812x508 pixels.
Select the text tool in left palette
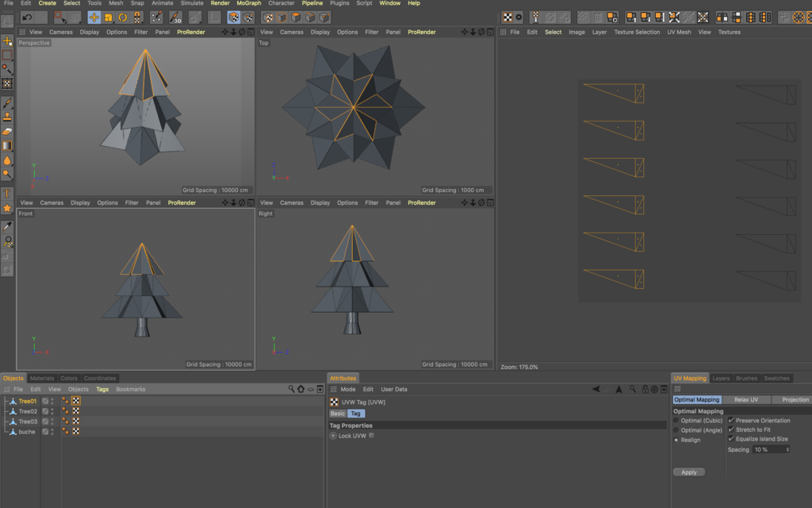pyautogui.click(x=7, y=194)
